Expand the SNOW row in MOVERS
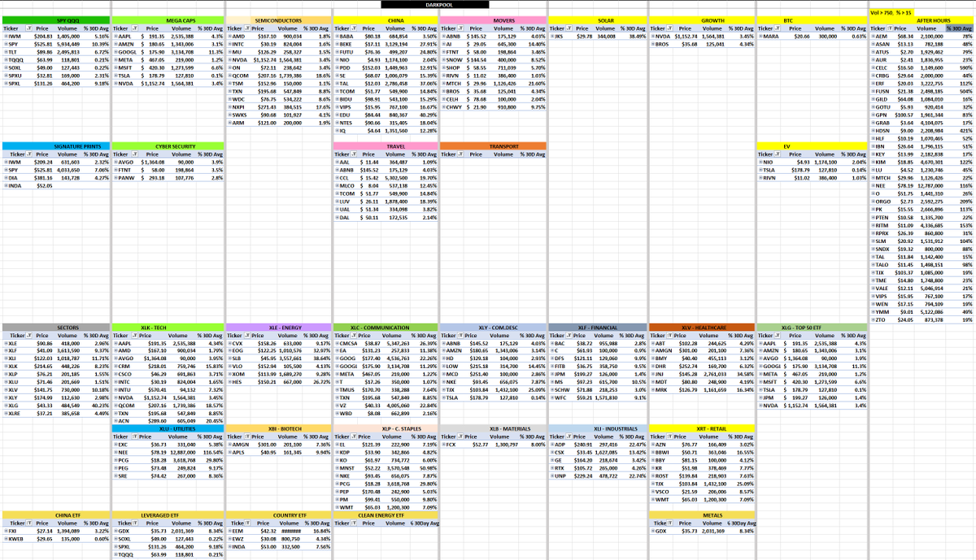Screen dimensions: 976x560 coord(443,59)
